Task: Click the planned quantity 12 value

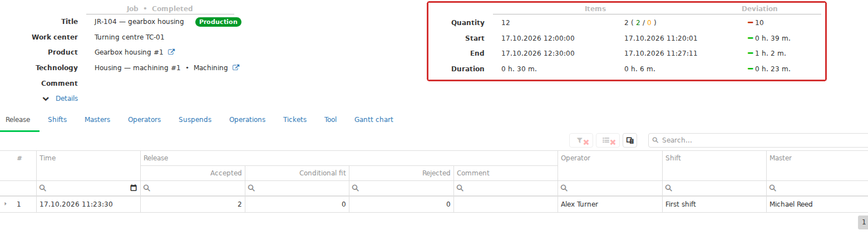Action: click(505, 23)
